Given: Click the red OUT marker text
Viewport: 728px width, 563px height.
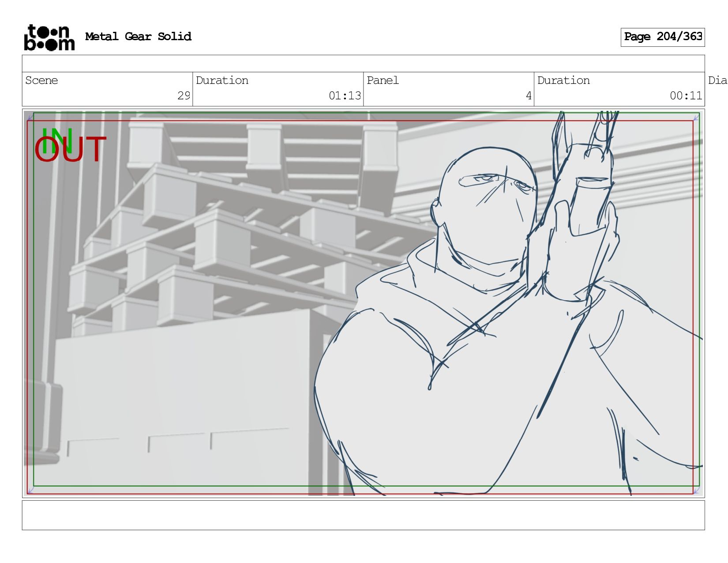Looking at the screenshot, I should pos(70,149).
